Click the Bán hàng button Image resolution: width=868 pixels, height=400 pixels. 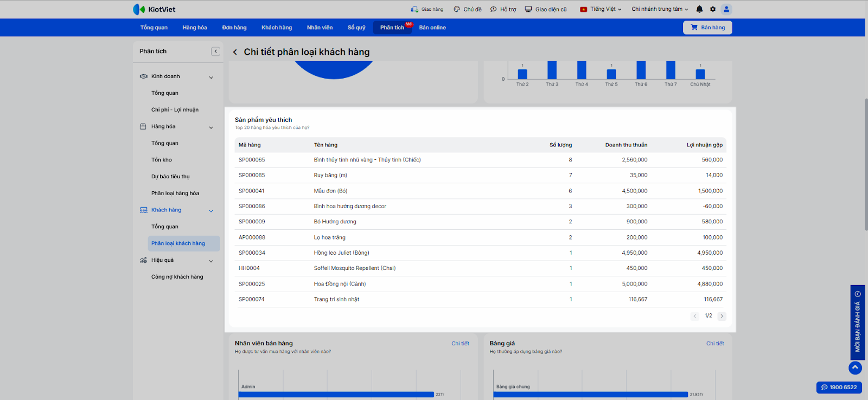pyautogui.click(x=707, y=28)
